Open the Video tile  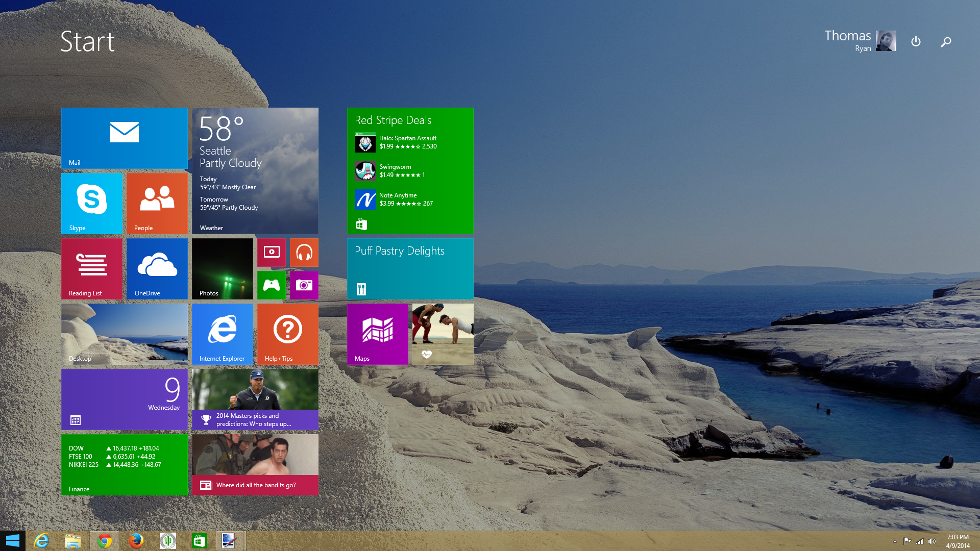(272, 252)
